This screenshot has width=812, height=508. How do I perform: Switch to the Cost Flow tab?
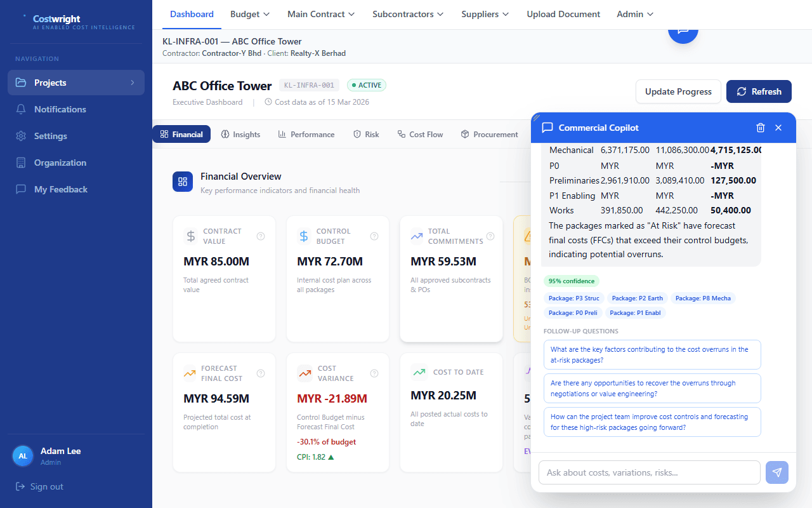420,134
